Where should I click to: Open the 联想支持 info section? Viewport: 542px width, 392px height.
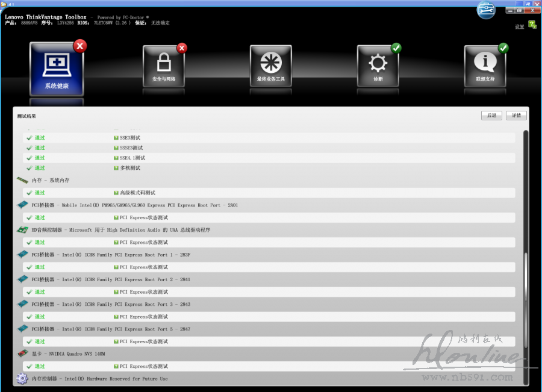(485, 66)
